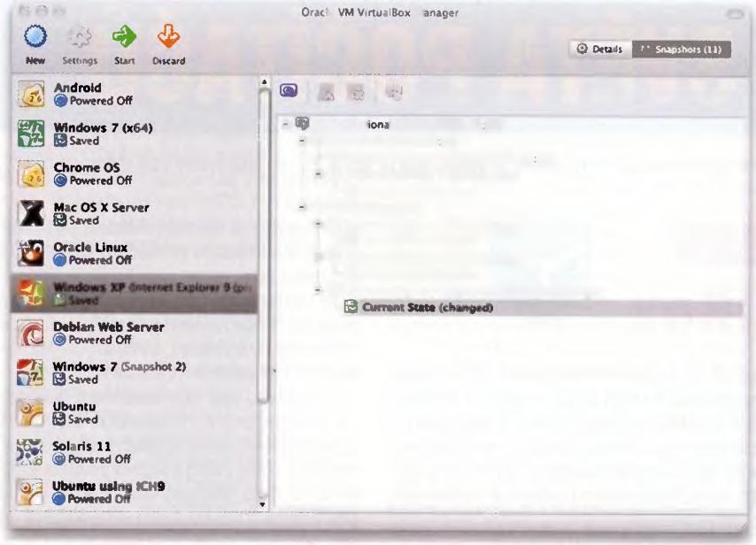This screenshot has width=756, height=545.
Task: Select the Windows 7 (x64) VM icon
Action: [x=31, y=134]
